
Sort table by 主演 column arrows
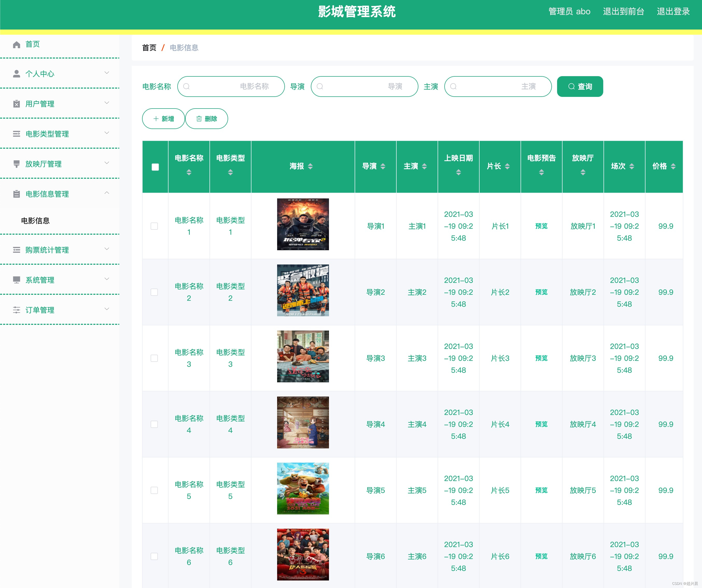point(424,166)
